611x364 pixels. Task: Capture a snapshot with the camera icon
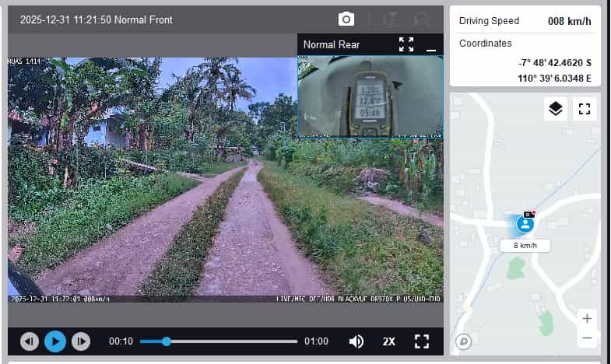tap(346, 19)
